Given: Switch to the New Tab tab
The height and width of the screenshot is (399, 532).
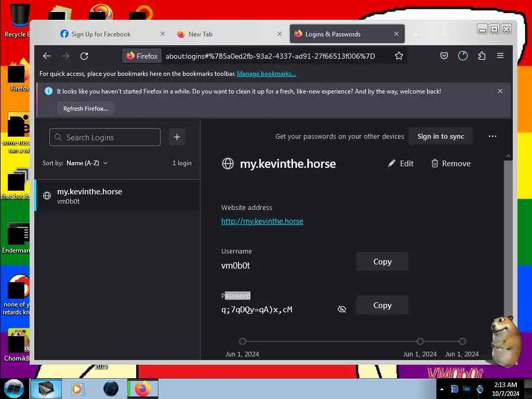Looking at the screenshot, I should (x=230, y=34).
